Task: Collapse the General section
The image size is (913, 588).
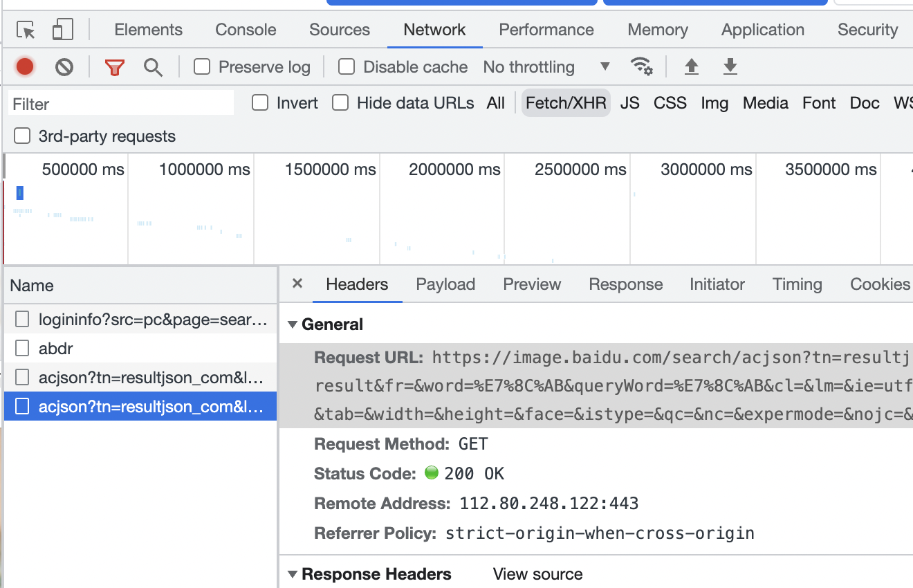Action: [x=293, y=324]
